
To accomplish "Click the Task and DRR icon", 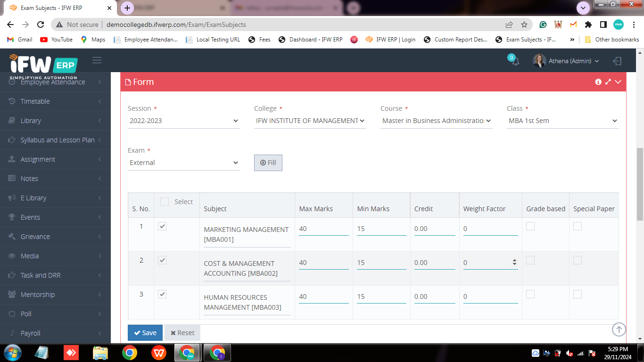I will click(x=12, y=275).
